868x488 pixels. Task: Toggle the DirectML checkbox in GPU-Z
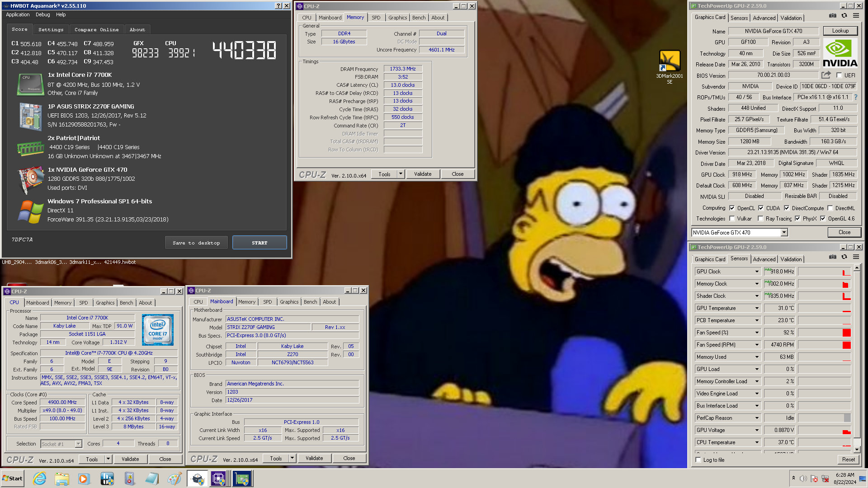(830, 208)
